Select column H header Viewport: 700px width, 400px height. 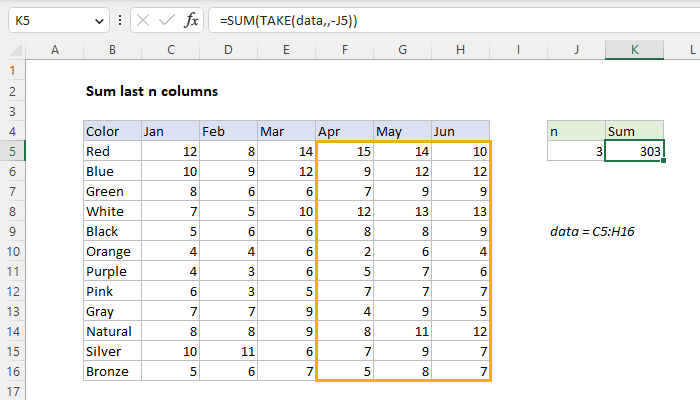click(461, 50)
